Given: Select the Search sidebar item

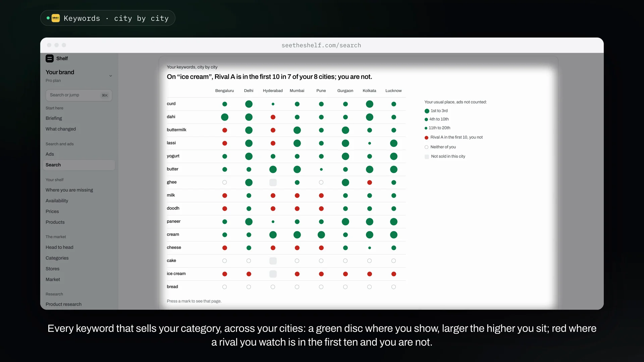Looking at the screenshot, I should coord(79,165).
